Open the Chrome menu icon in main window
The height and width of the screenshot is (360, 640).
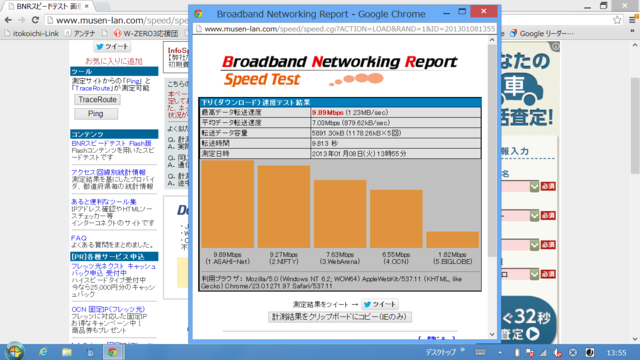(x=633, y=20)
